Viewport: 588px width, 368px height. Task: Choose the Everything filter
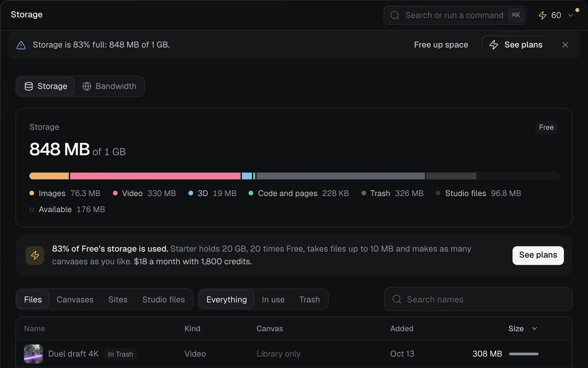coord(227,300)
